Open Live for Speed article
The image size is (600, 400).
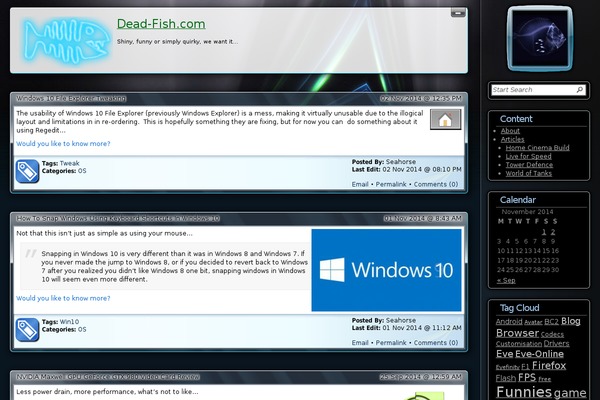(528, 156)
